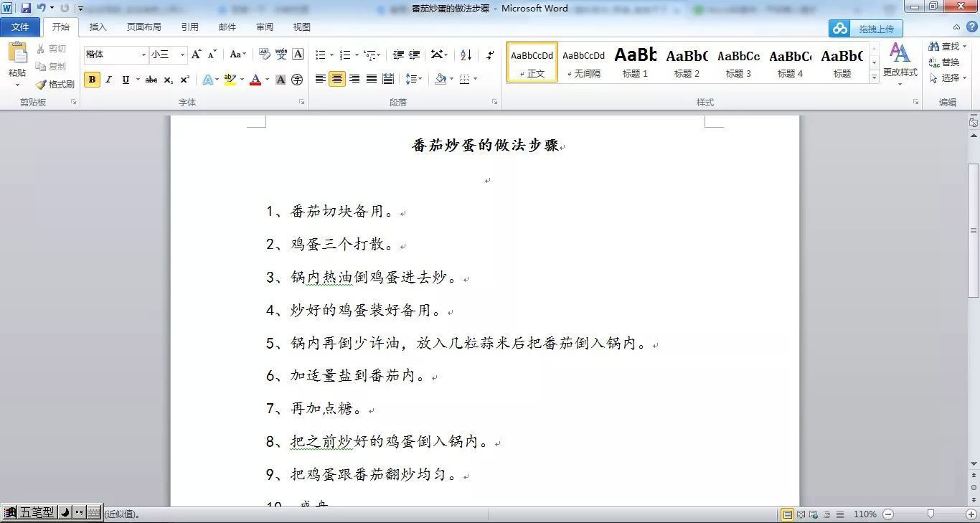Toggle paragraph mark visibility
Viewport: 980px width, 523px height.
490,55
